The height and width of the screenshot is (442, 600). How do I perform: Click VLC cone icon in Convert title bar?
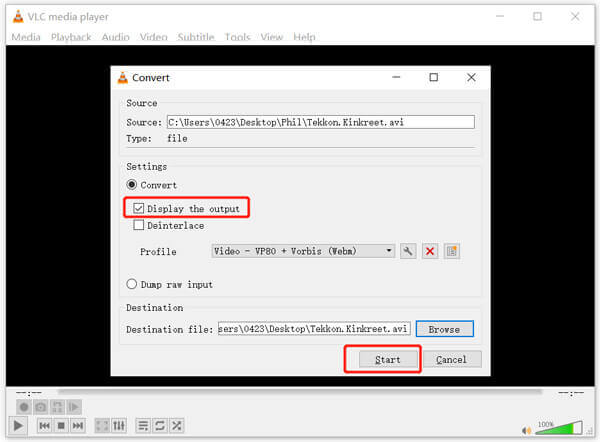pos(122,78)
